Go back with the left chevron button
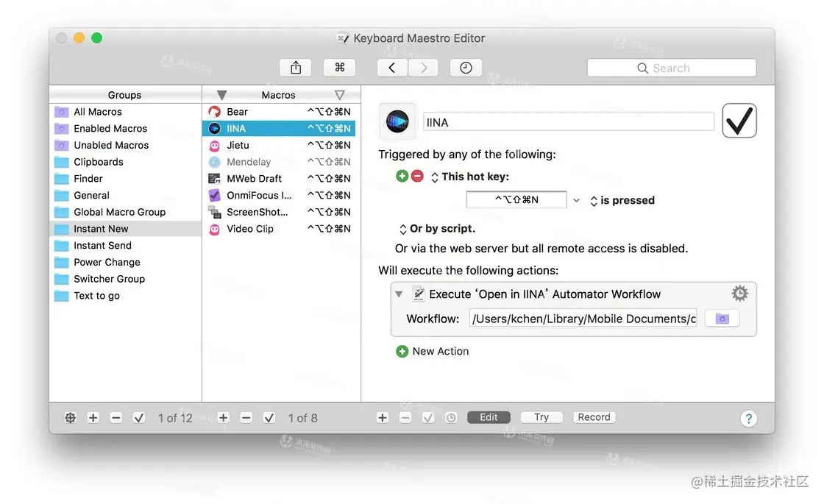Image resolution: width=824 pixels, height=504 pixels. [392, 68]
